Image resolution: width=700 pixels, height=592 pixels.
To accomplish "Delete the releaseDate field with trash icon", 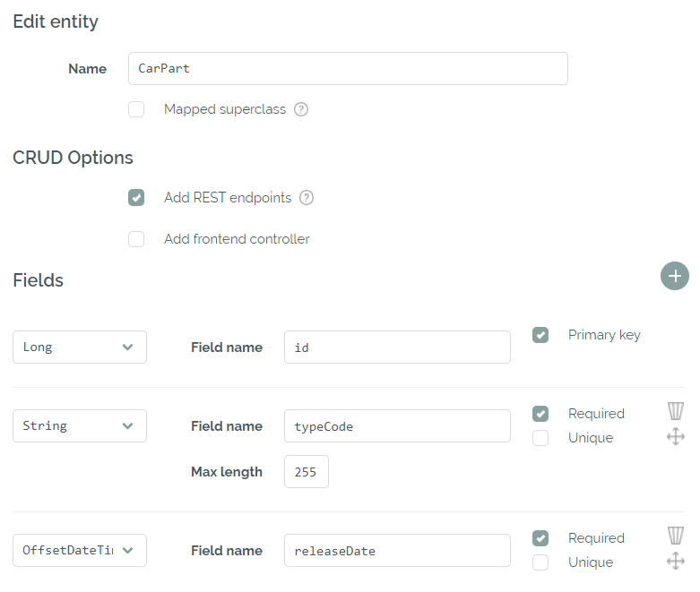I will [676, 536].
